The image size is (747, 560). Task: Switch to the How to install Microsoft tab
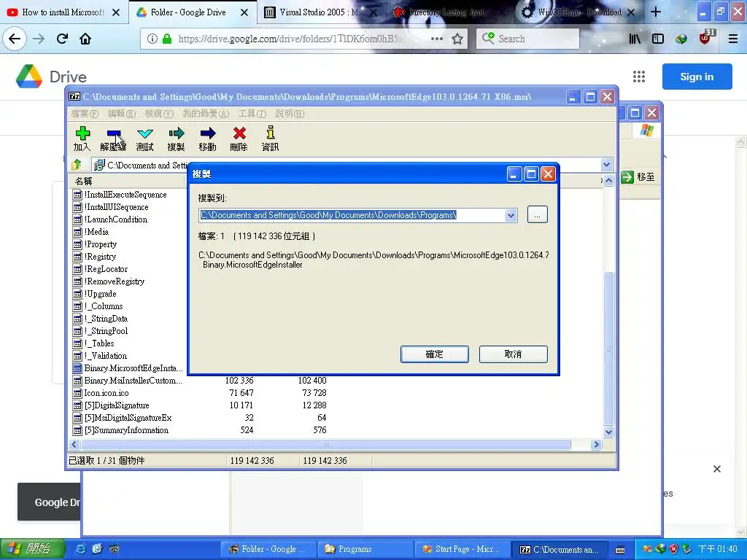coord(63,12)
